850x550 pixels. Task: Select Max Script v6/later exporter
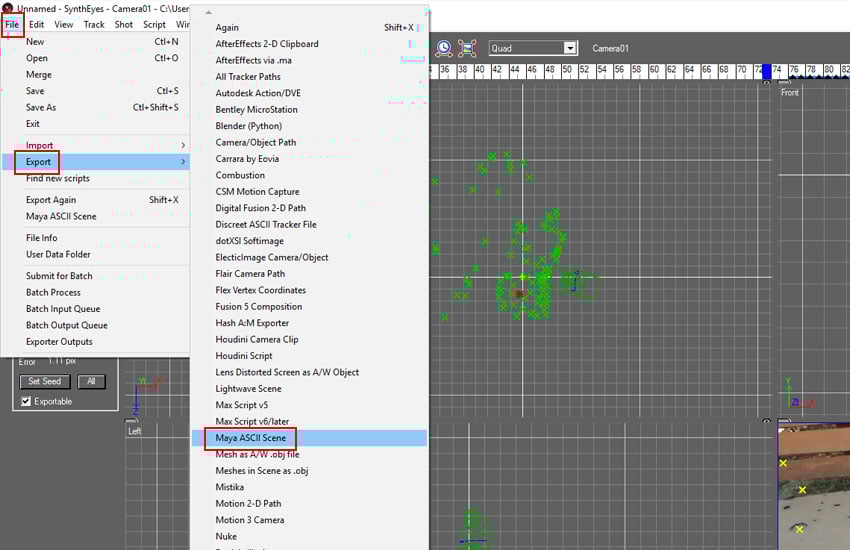tap(310, 422)
